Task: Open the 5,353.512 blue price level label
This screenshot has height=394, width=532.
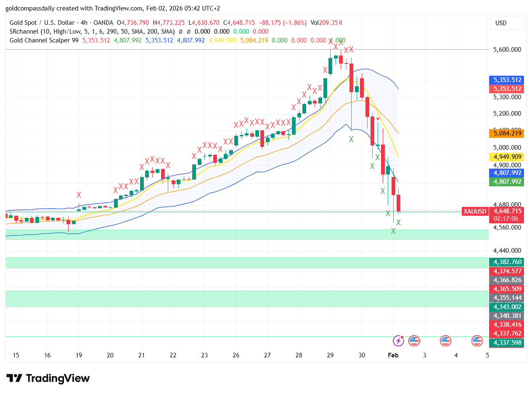Action: [x=507, y=79]
